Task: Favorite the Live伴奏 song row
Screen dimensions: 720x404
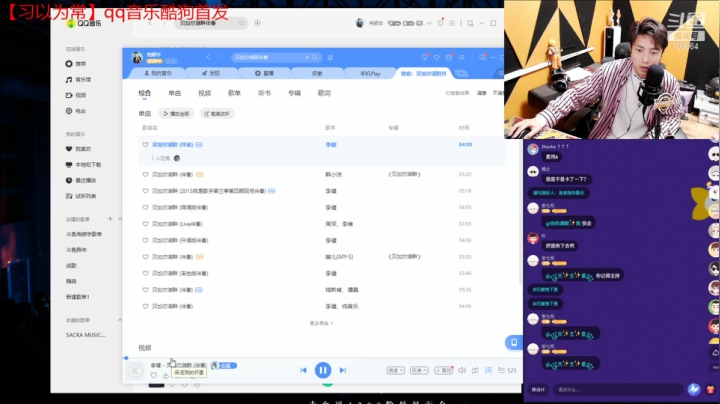Action: point(146,224)
